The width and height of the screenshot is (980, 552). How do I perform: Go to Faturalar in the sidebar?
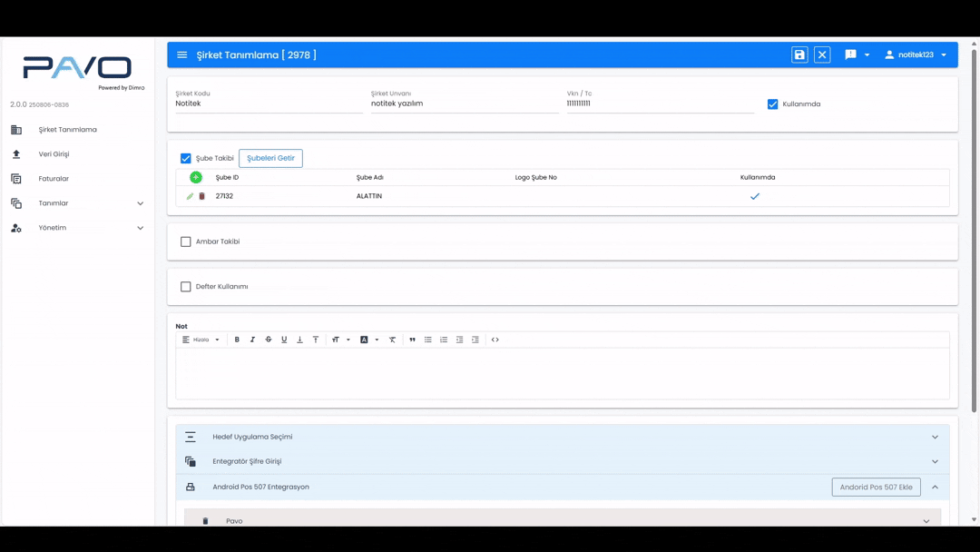(54, 179)
